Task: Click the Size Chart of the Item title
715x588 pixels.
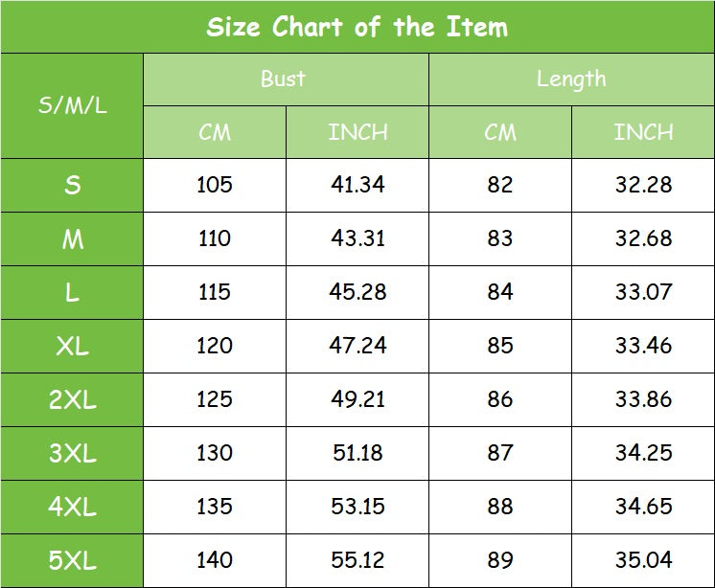Action: (357, 27)
